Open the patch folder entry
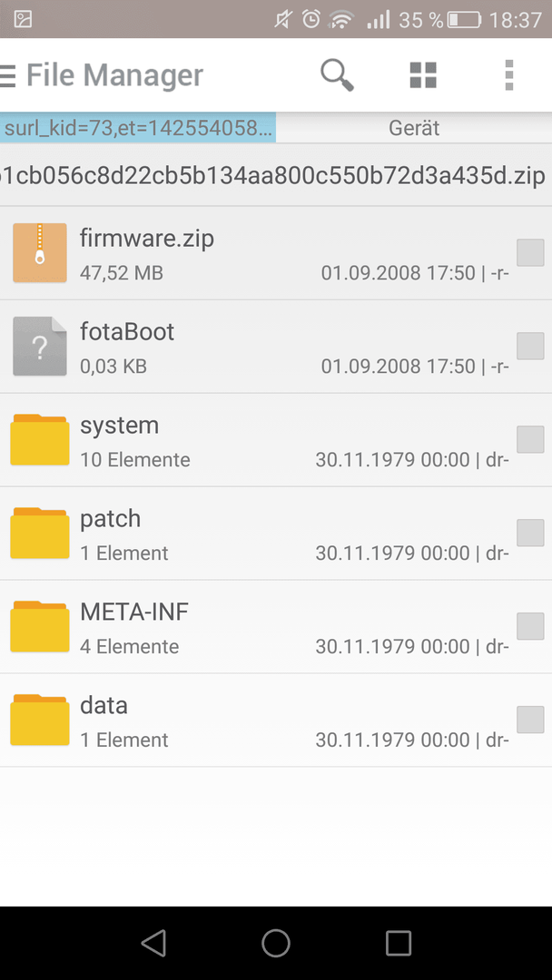 (x=276, y=534)
